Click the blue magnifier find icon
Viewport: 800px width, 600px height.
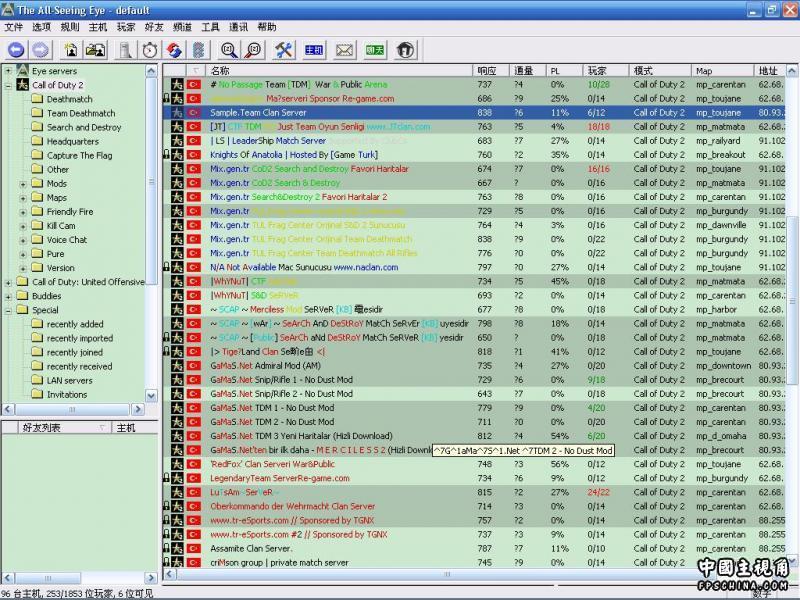229,50
